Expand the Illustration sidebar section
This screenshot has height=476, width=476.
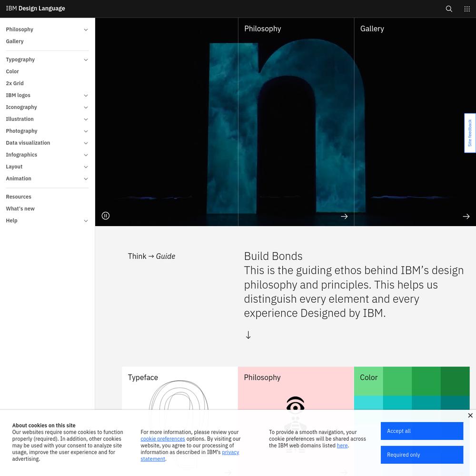tap(86, 119)
